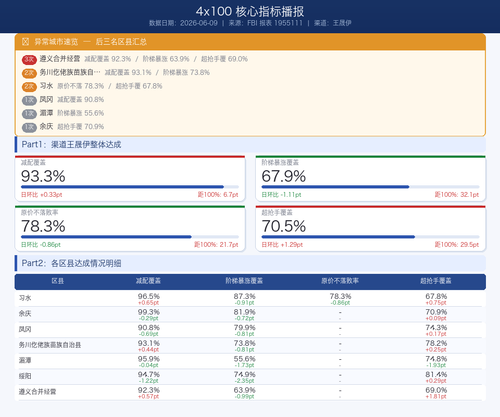Click the "78.2%" cell in the 务川 row
The height and width of the screenshot is (417, 500).
(436, 343)
